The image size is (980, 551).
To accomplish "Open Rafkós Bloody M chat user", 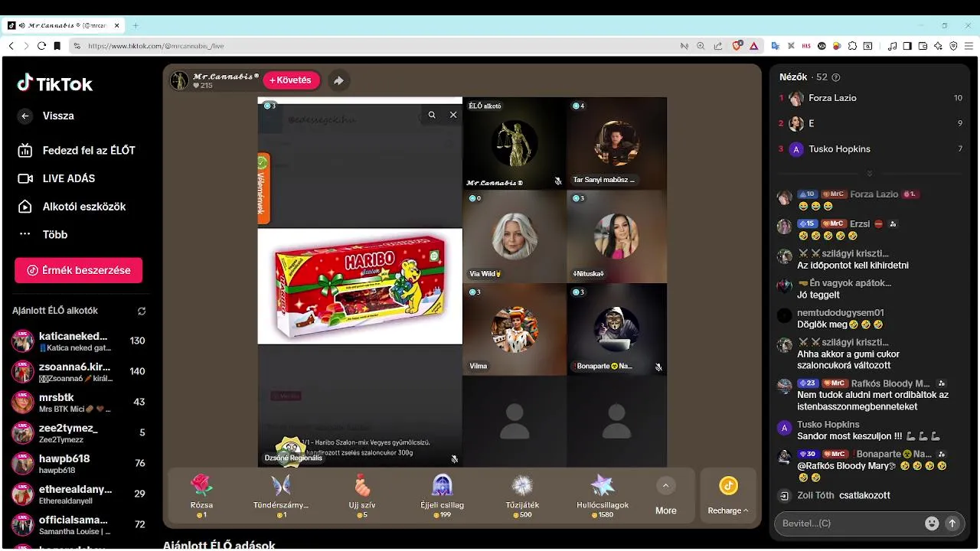I will point(890,383).
